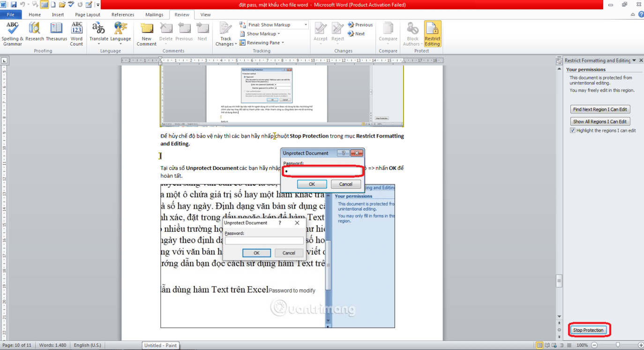Switch to the References tab
The height and width of the screenshot is (350, 644).
[123, 15]
